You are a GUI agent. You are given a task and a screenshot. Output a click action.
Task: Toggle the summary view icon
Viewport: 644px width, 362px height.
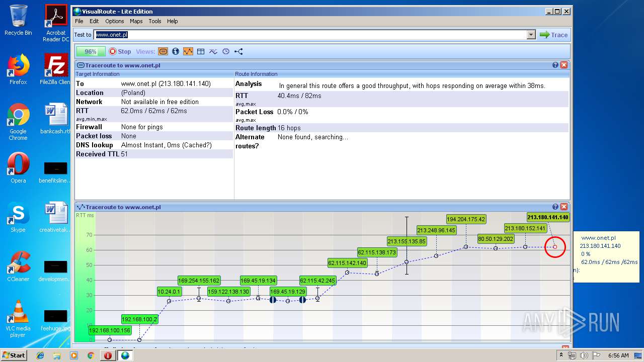[x=163, y=51]
